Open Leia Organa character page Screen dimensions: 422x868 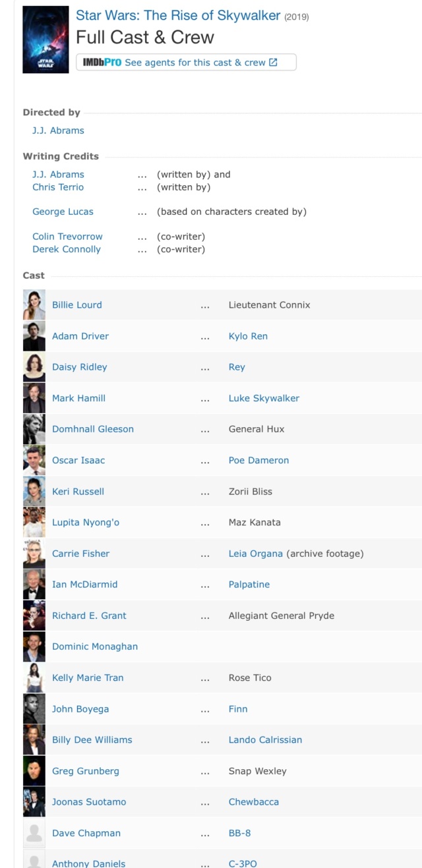256,554
